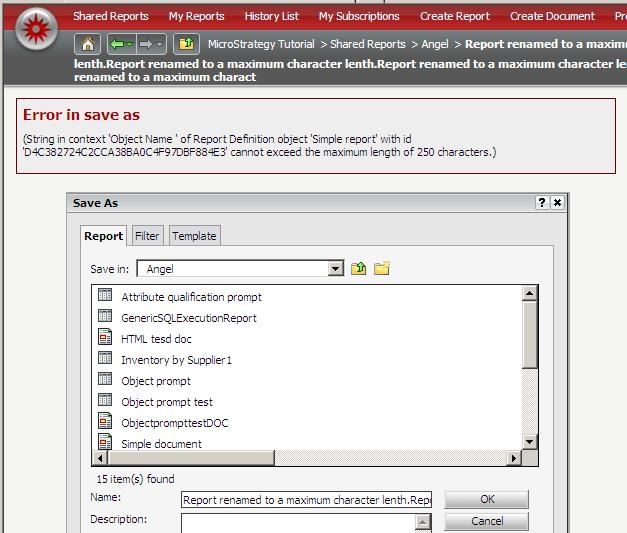
Task: Open Help in the Save As dialog
Action: point(541,203)
